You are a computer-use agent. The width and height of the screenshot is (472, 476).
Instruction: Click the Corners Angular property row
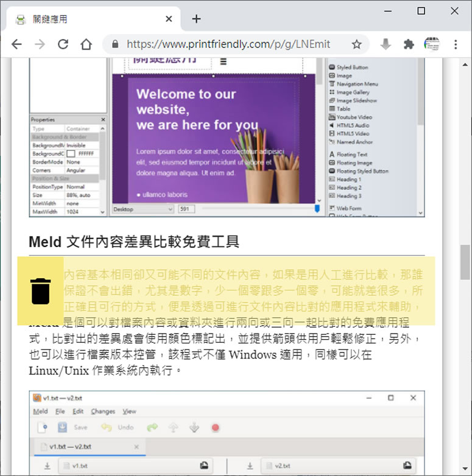[65, 170]
